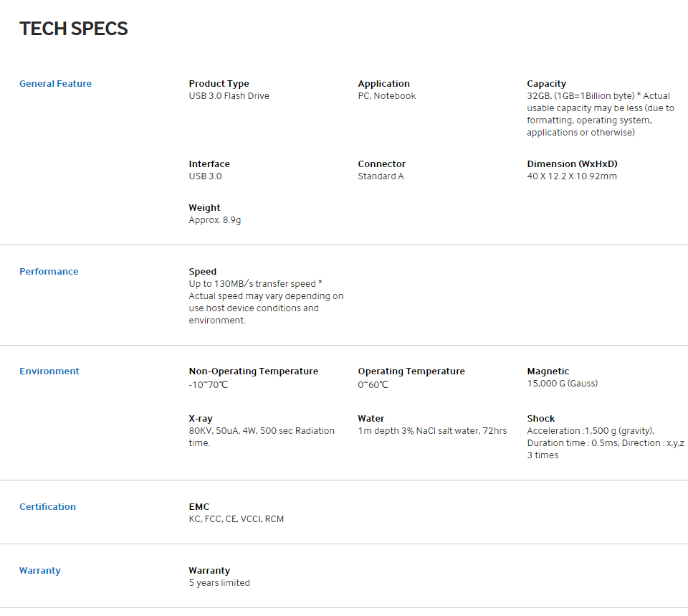This screenshot has height=616, width=688.
Task: Click the Capacity spec label
Action: (546, 84)
